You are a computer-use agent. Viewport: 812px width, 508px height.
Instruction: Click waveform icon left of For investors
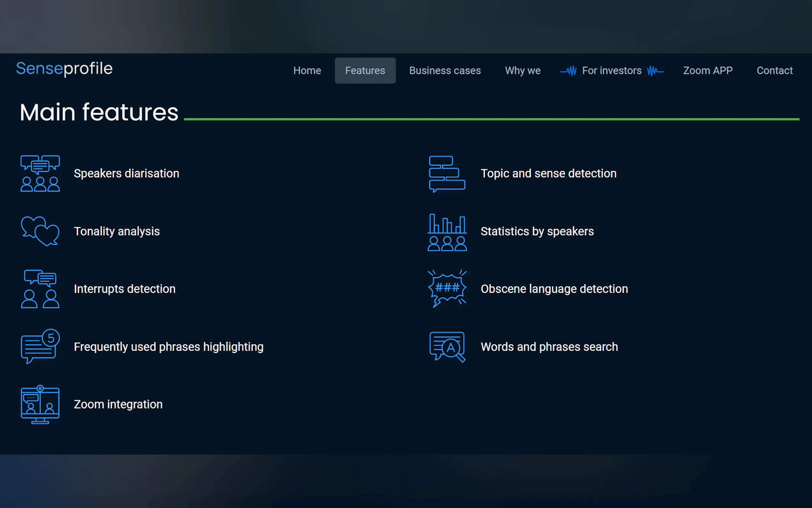click(568, 71)
